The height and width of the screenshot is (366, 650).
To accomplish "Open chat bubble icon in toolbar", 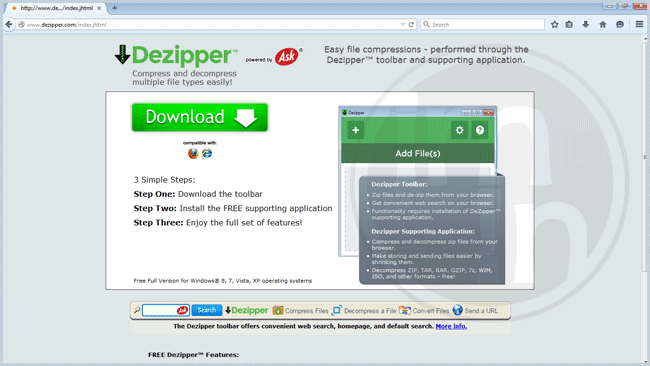I will pos(620,24).
